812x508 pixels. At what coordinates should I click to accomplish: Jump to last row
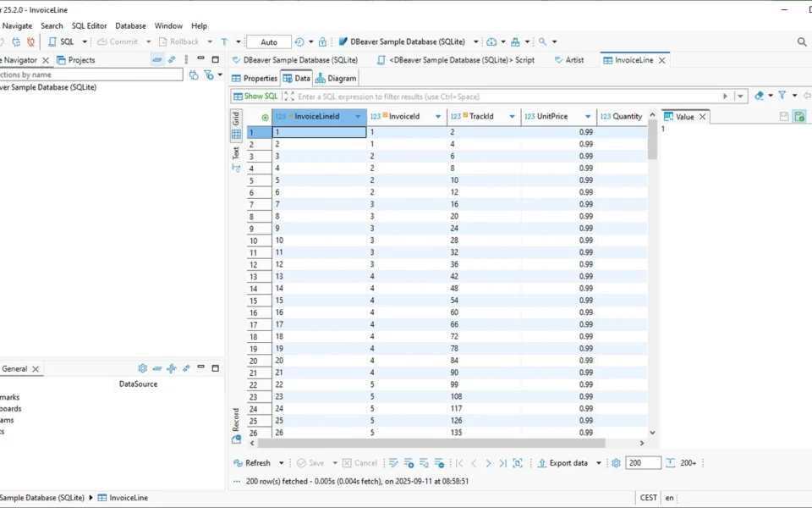502,463
